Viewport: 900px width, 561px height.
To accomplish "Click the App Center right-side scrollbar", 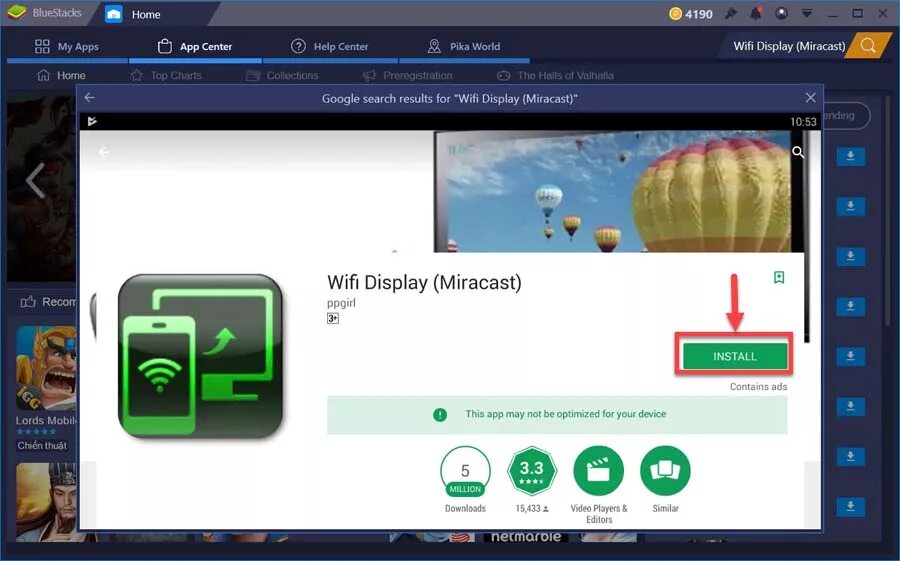I will [x=889, y=212].
